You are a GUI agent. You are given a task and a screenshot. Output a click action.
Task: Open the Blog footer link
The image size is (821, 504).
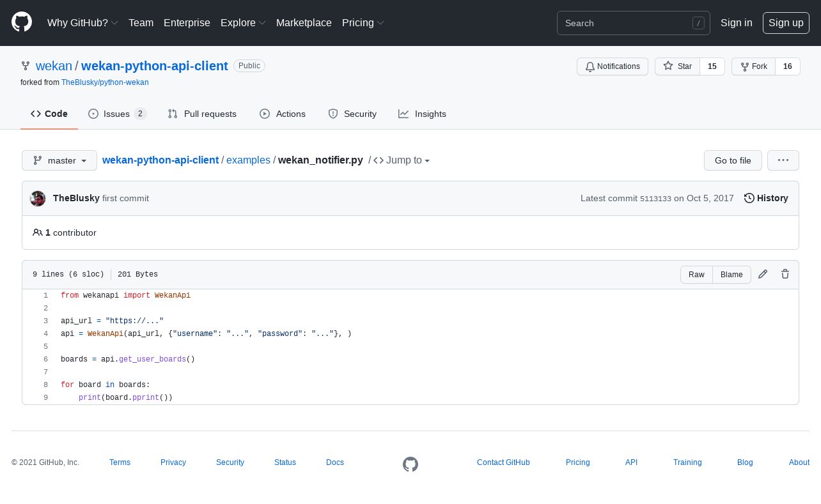coord(745,462)
